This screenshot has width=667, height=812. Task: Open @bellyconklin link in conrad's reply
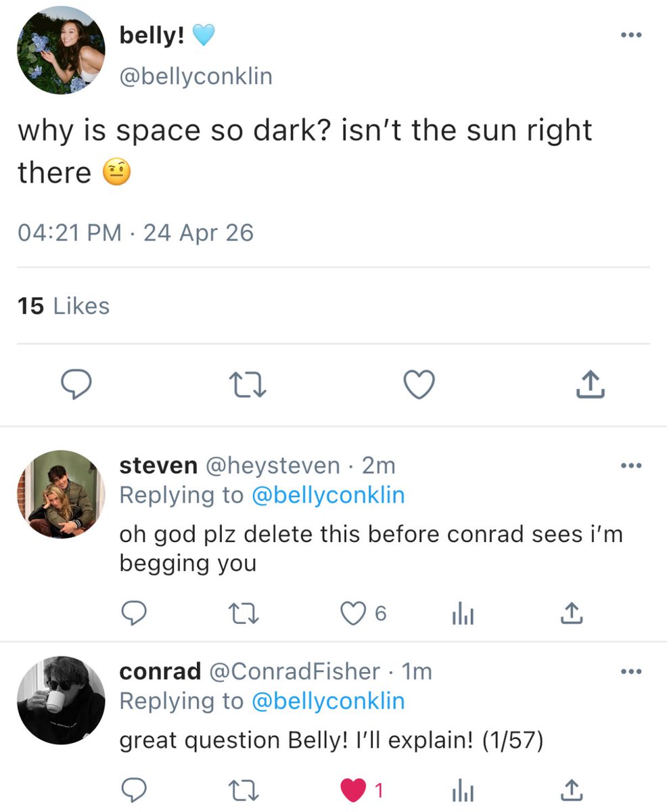[328, 701]
